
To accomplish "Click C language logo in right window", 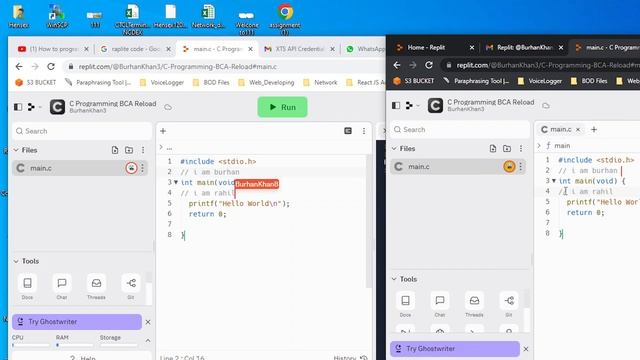I will pyautogui.click(x=435, y=105).
